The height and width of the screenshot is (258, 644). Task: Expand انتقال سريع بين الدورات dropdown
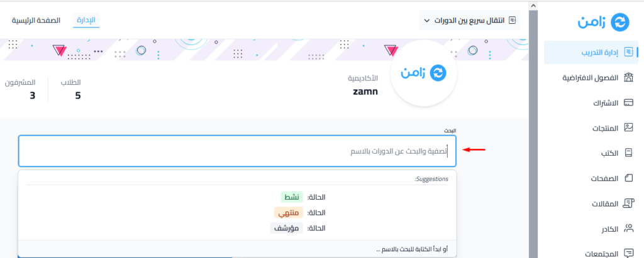[469, 20]
